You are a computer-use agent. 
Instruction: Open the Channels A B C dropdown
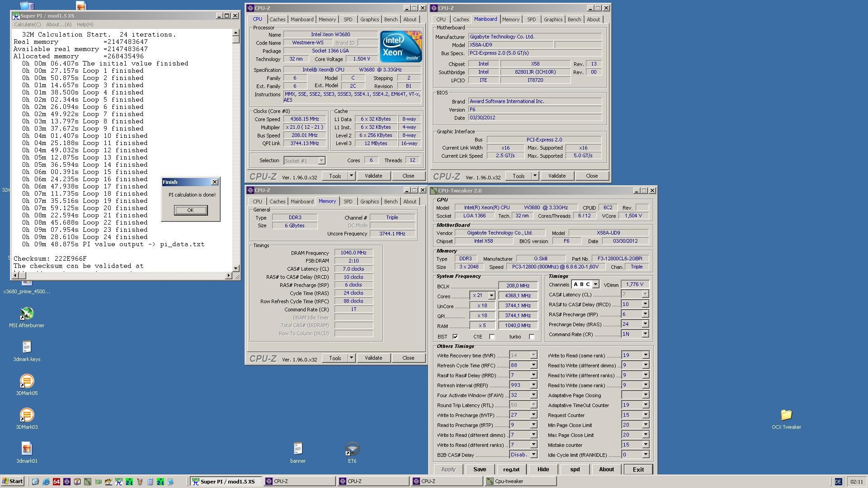[595, 285]
